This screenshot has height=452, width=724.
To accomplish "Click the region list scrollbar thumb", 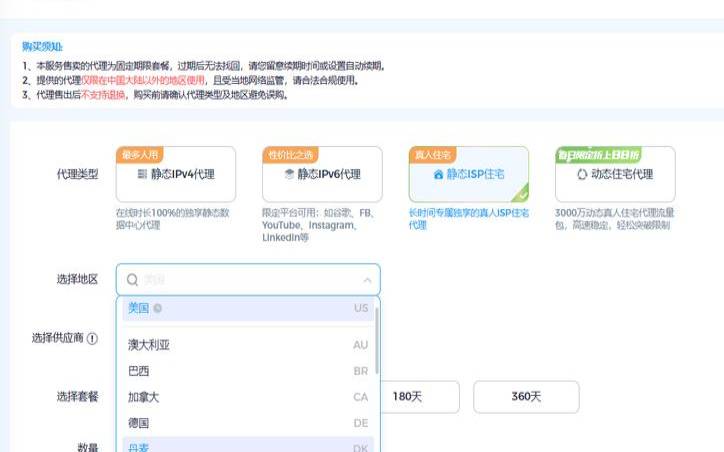I will tap(377, 341).
